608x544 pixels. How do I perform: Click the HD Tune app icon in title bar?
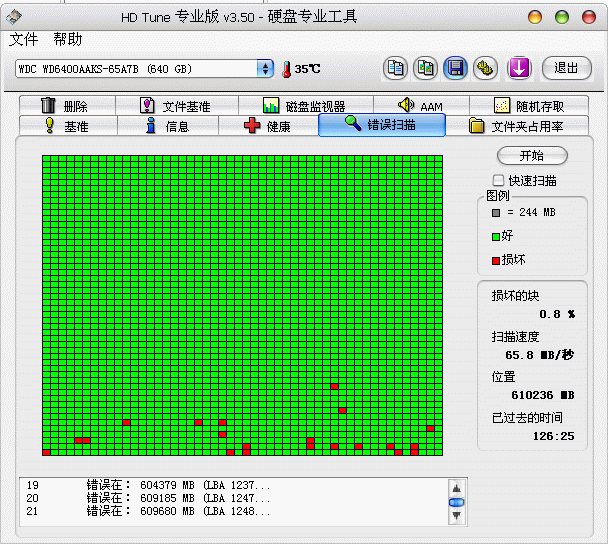[14, 16]
